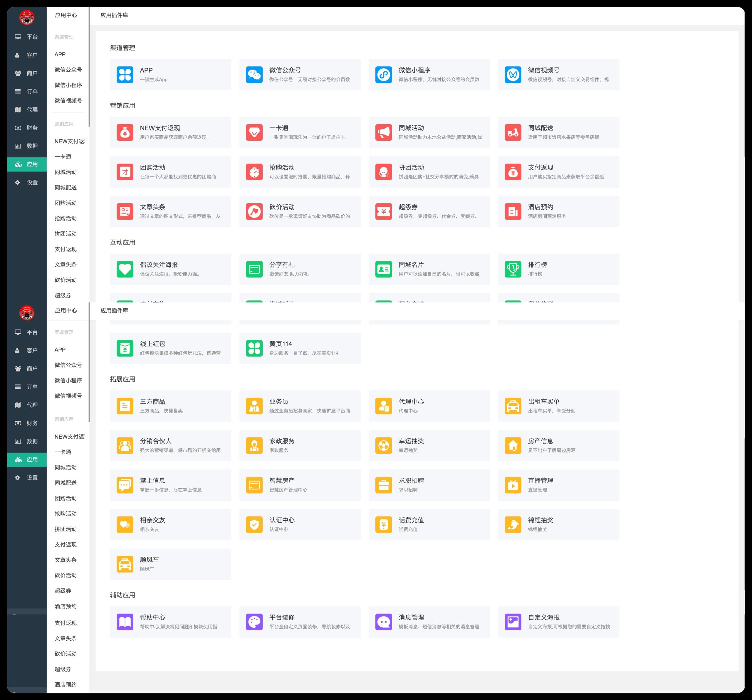Open the 线上红包 red envelope card
The image size is (752, 700).
pos(170,348)
